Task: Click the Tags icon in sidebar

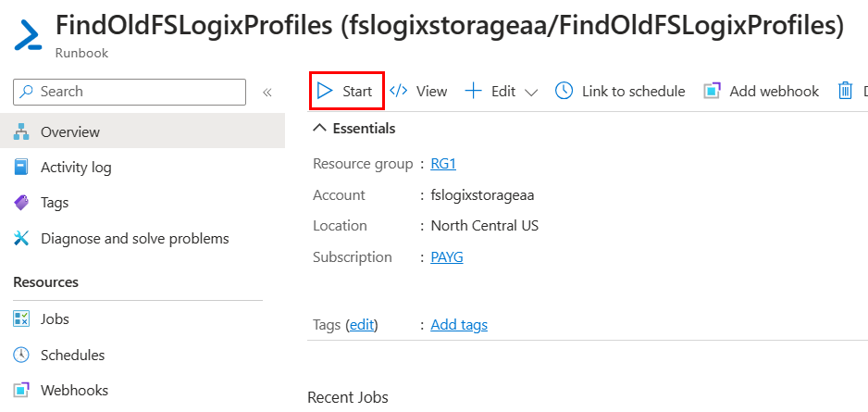Action: tap(22, 203)
